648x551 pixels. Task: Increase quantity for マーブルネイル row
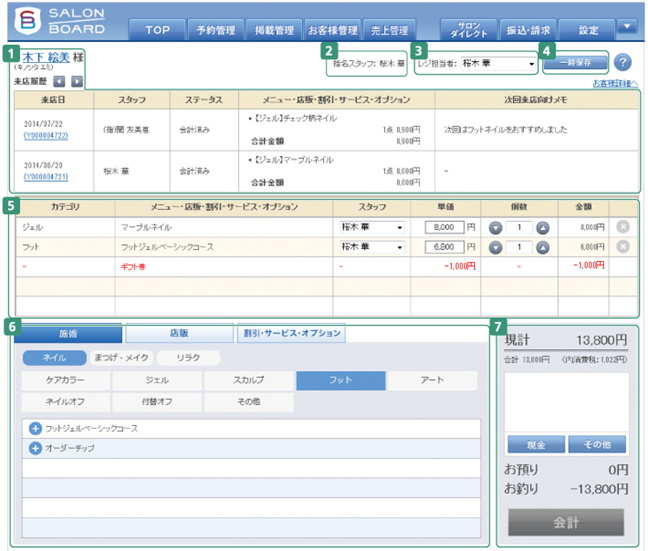click(543, 227)
